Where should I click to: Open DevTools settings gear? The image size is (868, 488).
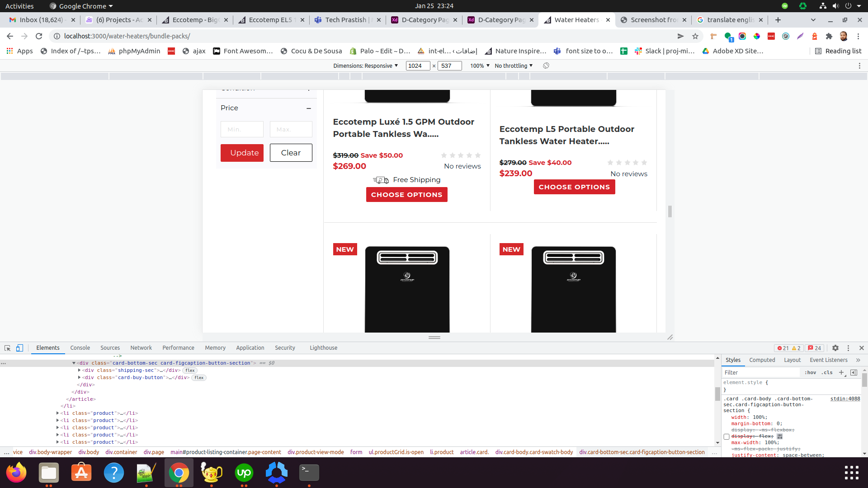click(835, 348)
